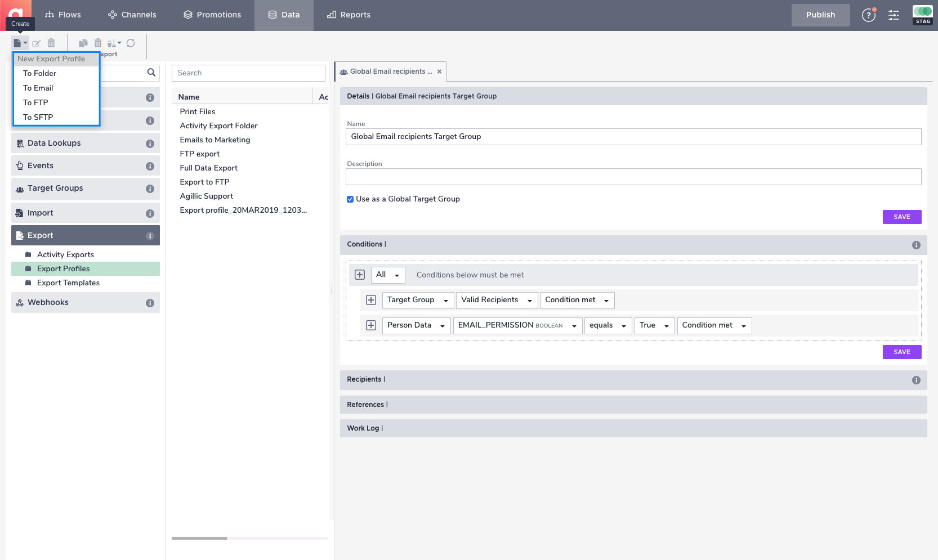Select the Agillic Support export profile

tap(207, 196)
